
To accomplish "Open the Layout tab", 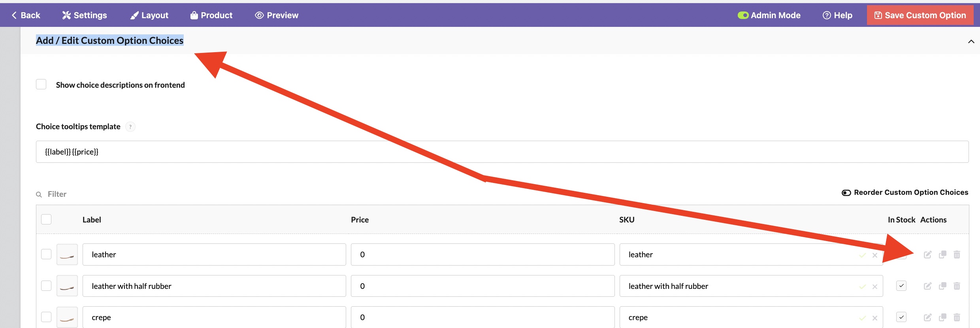I will tap(149, 15).
